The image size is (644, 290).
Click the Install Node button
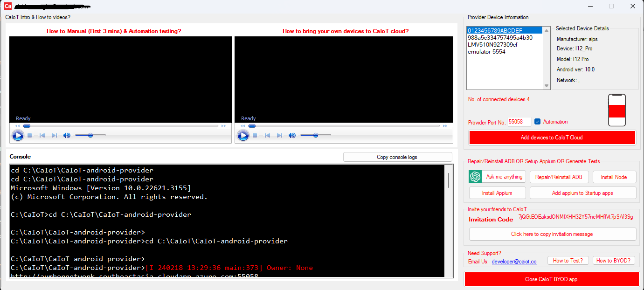click(614, 177)
